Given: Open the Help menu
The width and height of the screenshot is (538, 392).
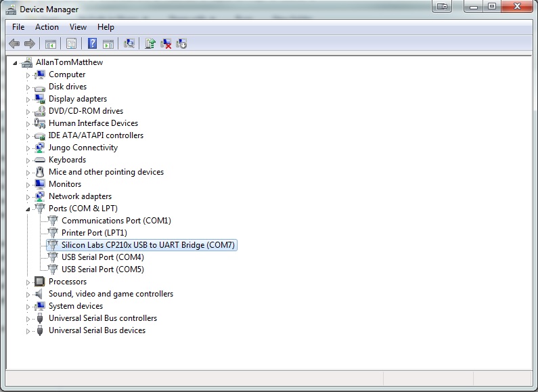Looking at the screenshot, I should [x=106, y=27].
